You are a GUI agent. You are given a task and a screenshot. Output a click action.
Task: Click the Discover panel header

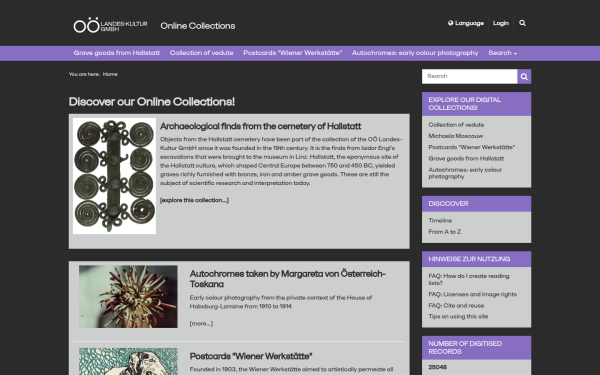tap(476, 204)
